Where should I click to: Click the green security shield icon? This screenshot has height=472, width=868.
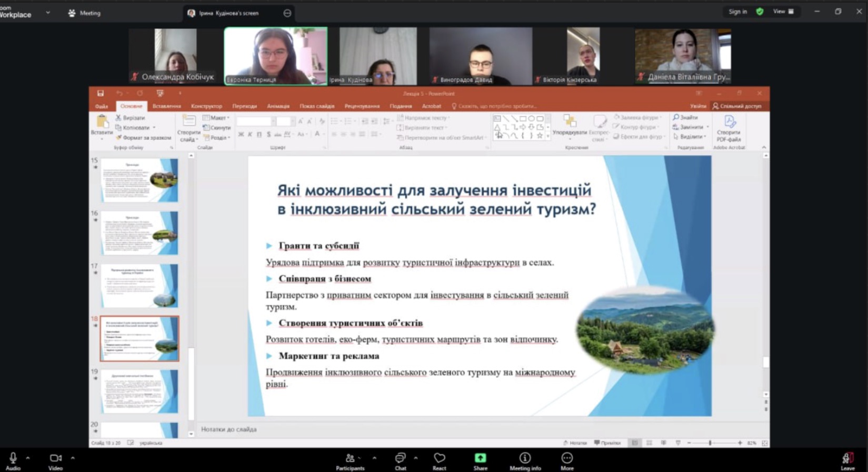[760, 12]
